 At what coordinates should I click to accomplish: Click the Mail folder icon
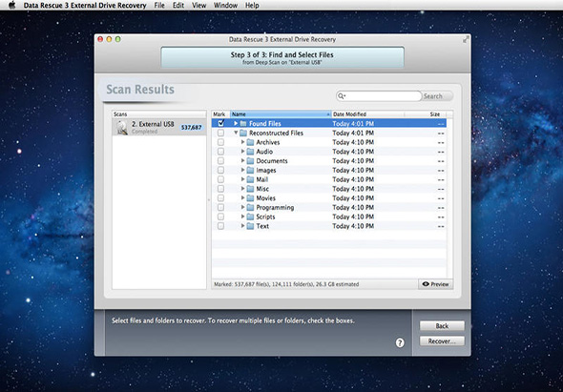(x=250, y=180)
